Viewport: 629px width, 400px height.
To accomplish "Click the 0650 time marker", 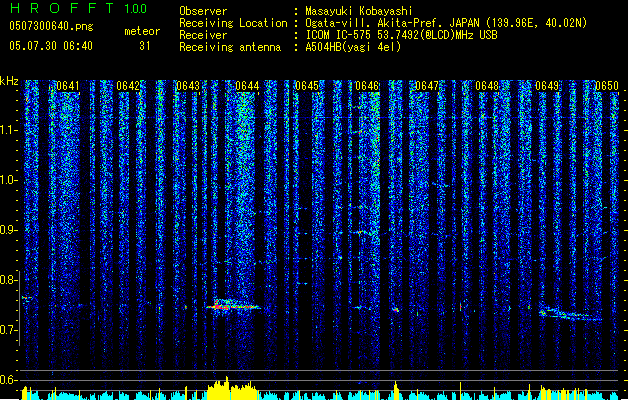I will (607, 86).
